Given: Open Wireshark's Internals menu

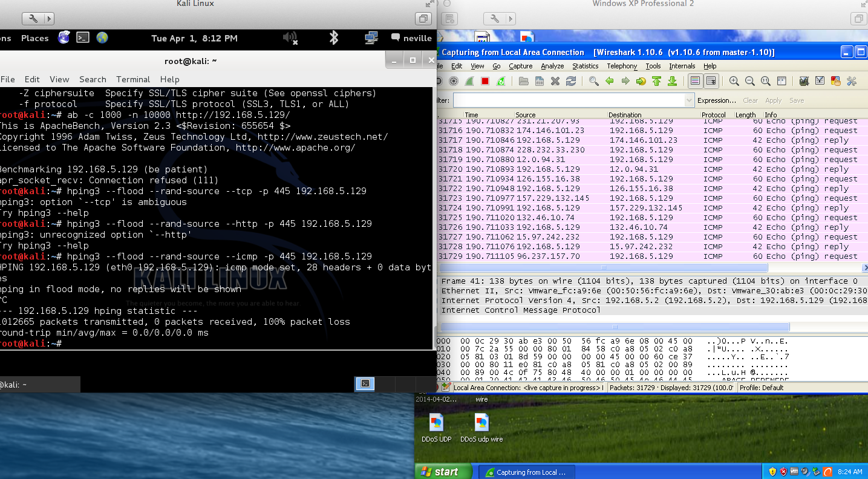Looking at the screenshot, I should tap(682, 66).
